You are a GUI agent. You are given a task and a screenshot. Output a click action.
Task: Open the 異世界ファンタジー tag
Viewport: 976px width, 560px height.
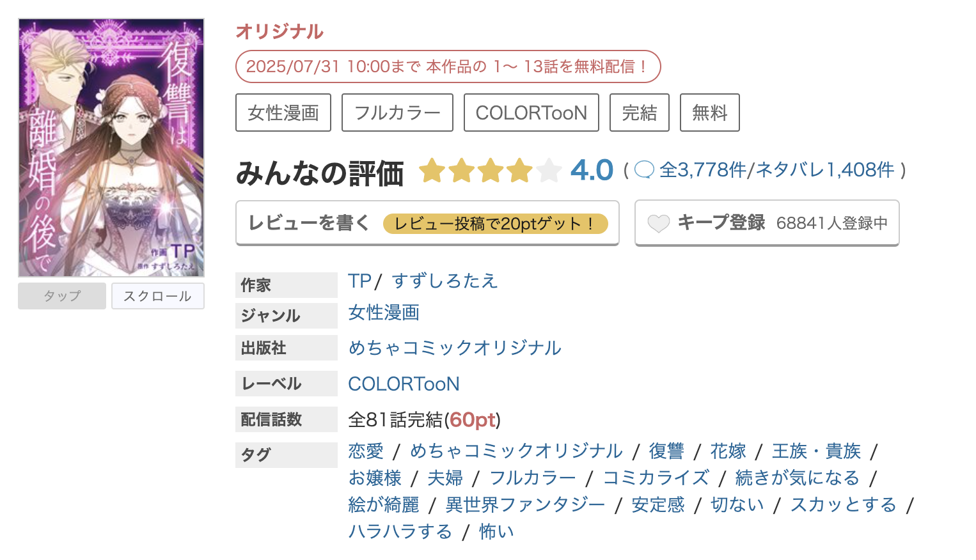click(x=525, y=504)
